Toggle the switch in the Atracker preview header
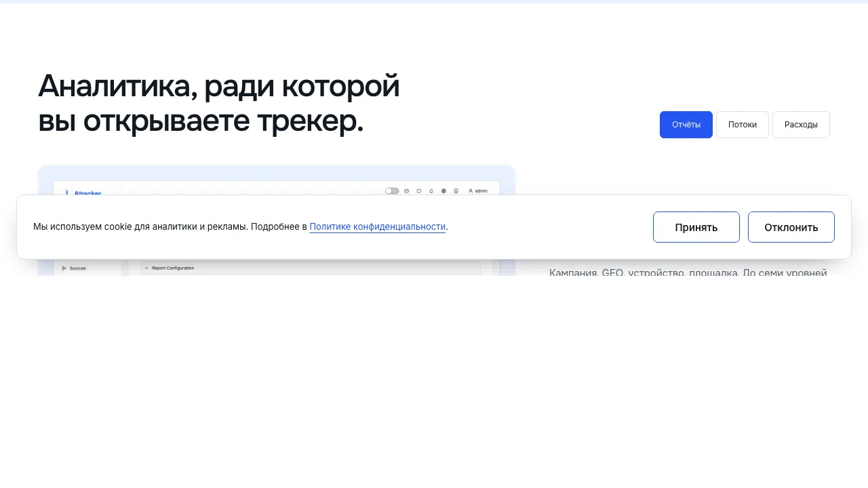The width and height of the screenshot is (868, 488). tap(392, 191)
